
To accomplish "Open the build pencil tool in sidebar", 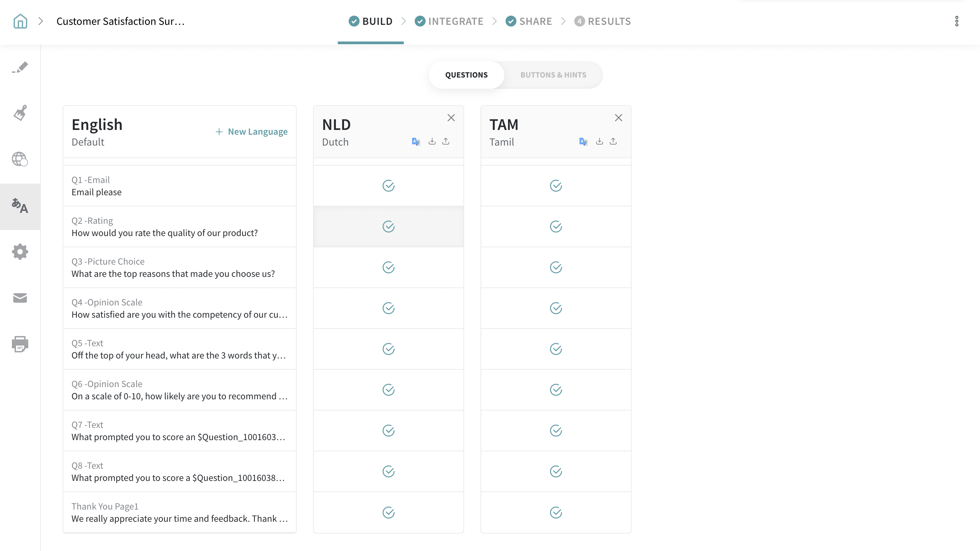I will (20, 67).
